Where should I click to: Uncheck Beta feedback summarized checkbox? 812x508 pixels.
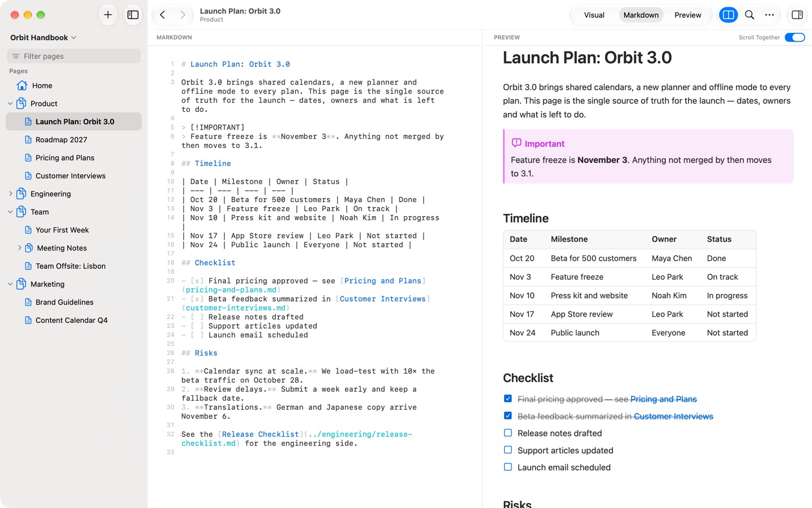point(507,415)
